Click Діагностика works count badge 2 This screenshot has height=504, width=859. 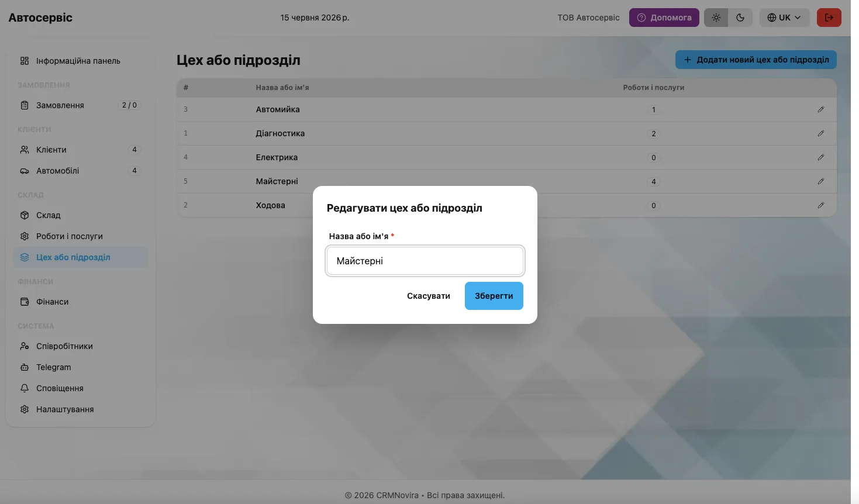point(654,134)
